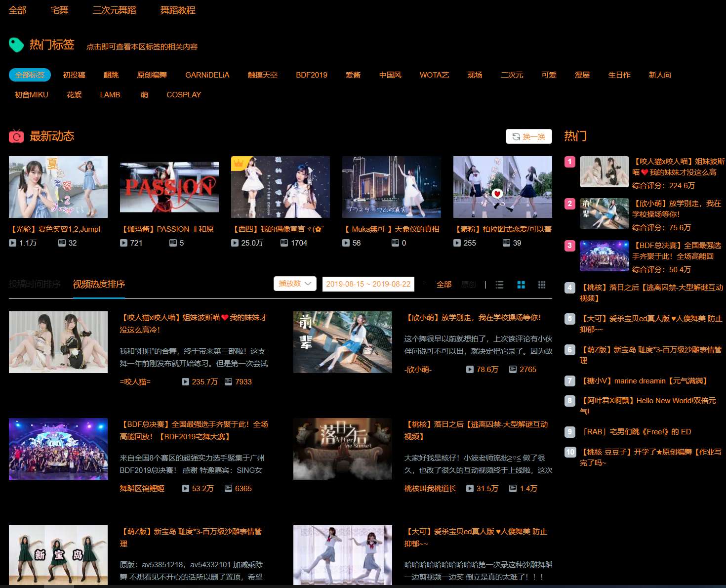Switch sorting to 投稿时间排序
Viewport: 726px width, 588px height.
[34, 284]
